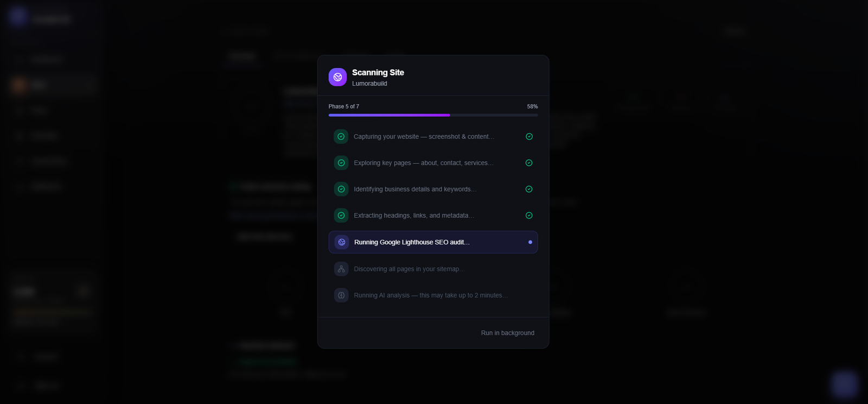This screenshot has height=404, width=868.
Task: Click the Phase 5 of 7 label
Action: [344, 106]
